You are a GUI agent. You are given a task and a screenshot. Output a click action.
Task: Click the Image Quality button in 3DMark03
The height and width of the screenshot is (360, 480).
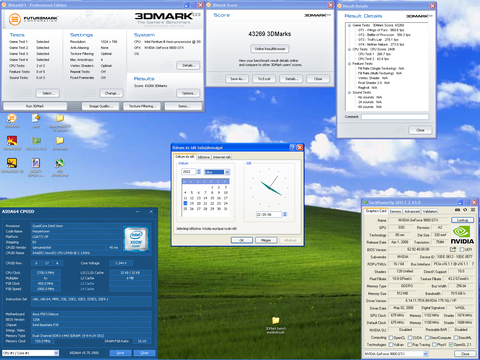[100, 106]
